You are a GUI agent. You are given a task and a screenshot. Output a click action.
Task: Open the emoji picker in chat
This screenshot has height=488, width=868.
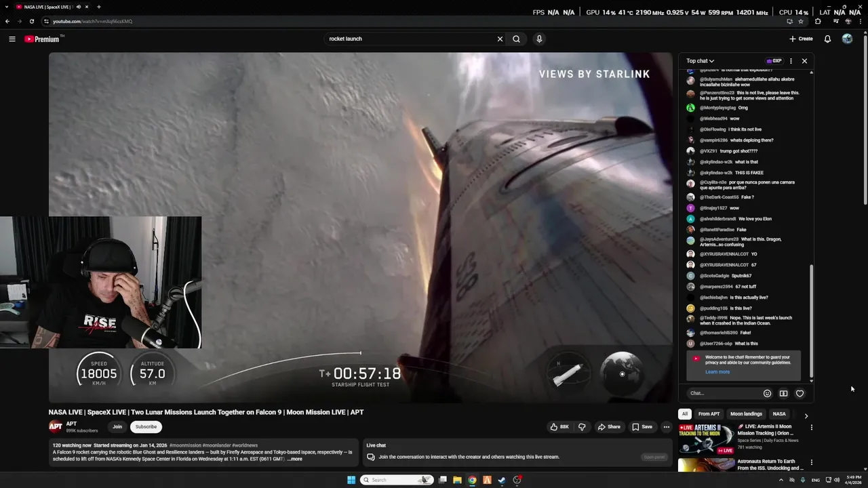click(x=767, y=393)
